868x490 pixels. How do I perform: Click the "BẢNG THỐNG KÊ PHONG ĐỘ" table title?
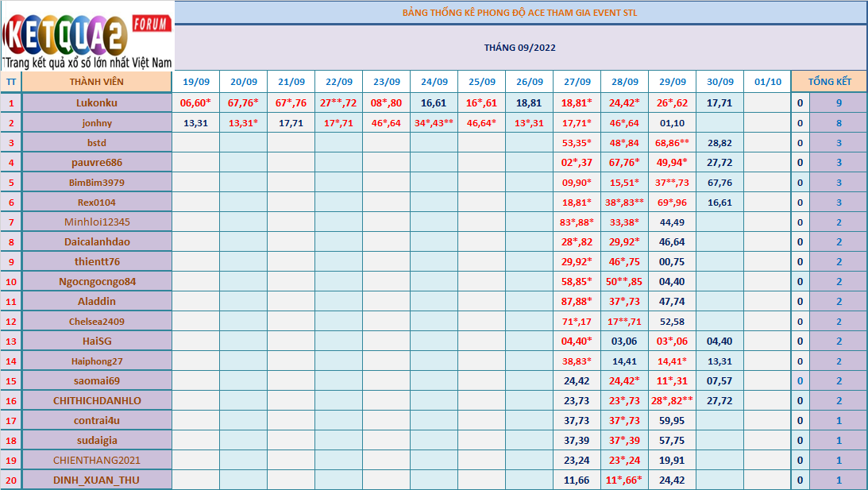(x=519, y=13)
